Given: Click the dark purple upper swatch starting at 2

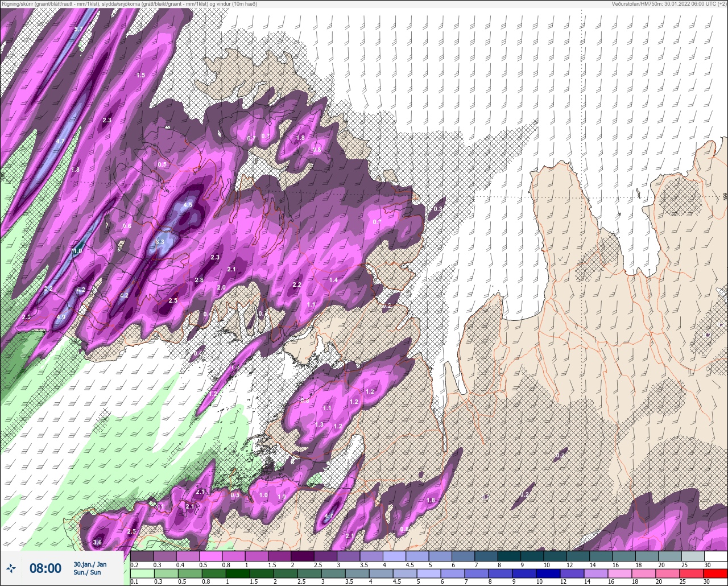Looking at the screenshot, I should click(x=303, y=556).
